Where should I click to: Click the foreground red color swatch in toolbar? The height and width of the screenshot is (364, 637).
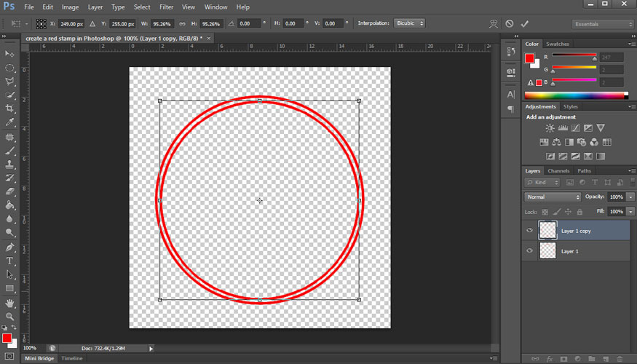click(x=7, y=339)
